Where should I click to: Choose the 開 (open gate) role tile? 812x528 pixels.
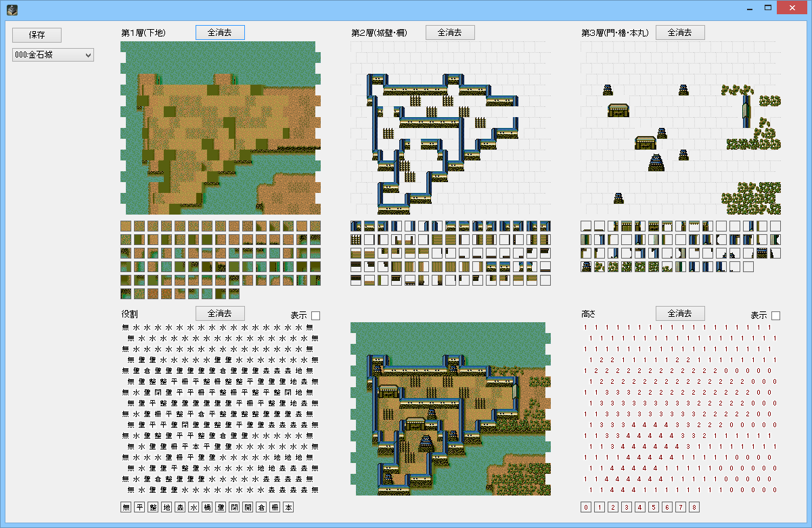(x=248, y=507)
